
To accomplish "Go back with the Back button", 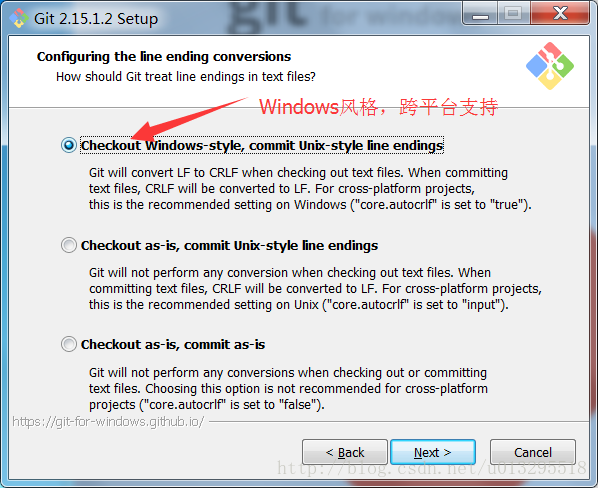I will click(345, 452).
